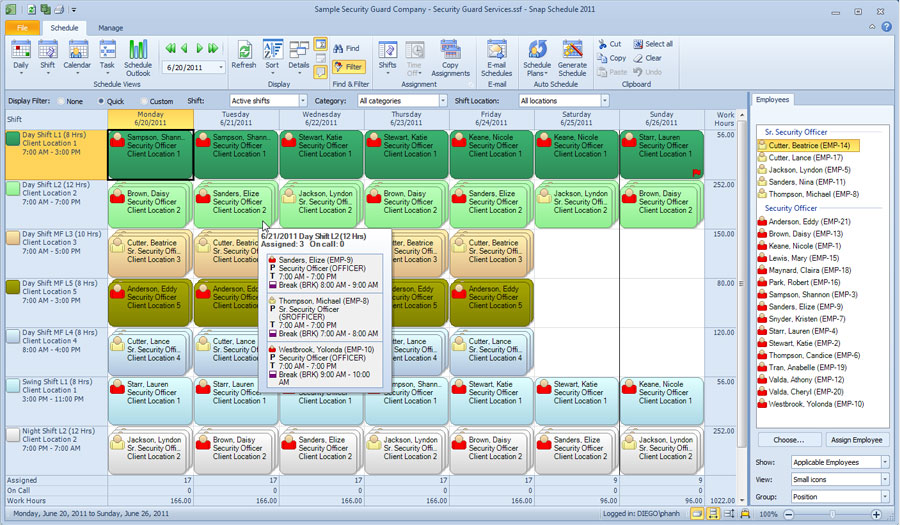Toggle the notes speech-bubble display button
The height and width of the screenshot is (525, 900).
(320, 72)
